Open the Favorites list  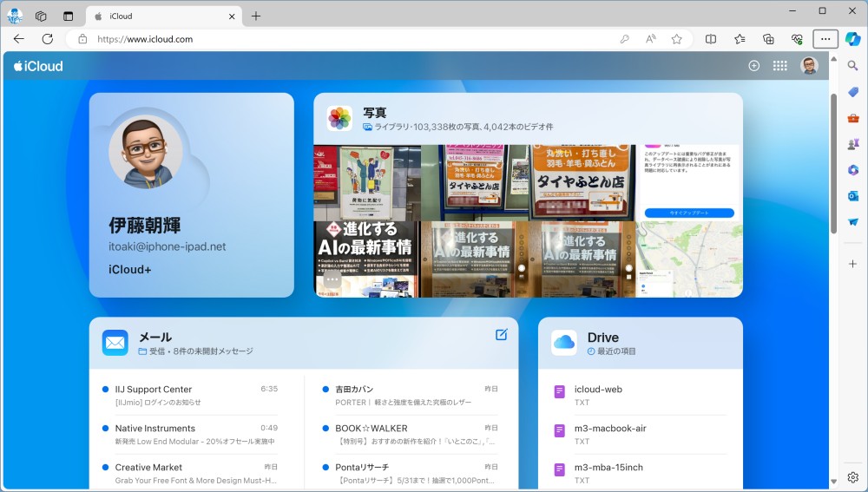(740, 39)
